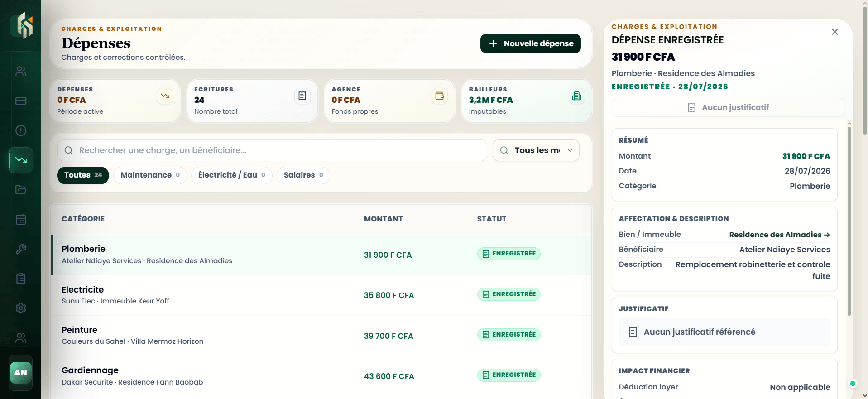868x399 pixels.
Task: Click the wallet icon on Agence card
Action: point(439,96)
